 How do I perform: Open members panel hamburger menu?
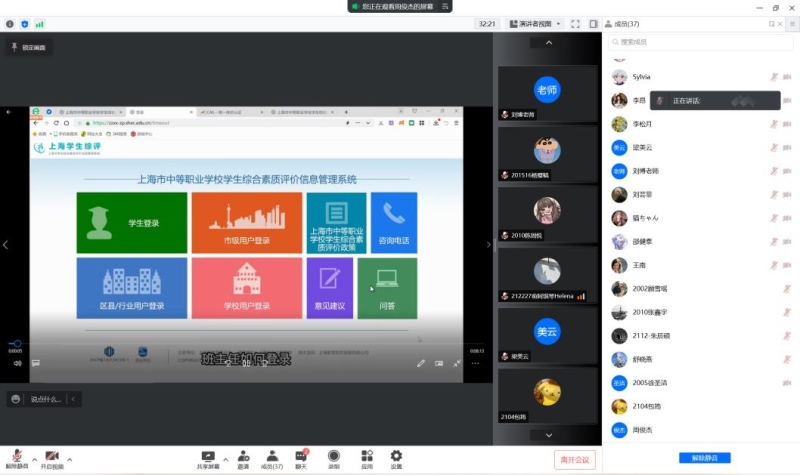[x=792, y=24]
